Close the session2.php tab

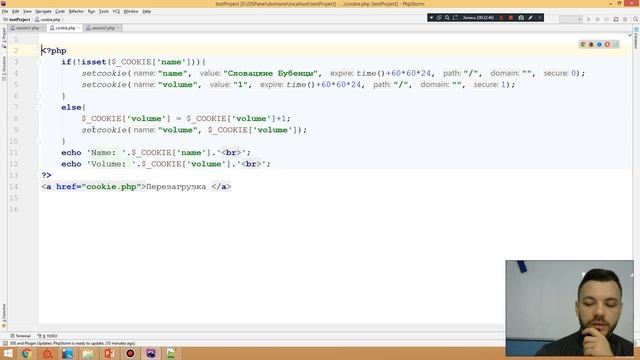point(118,28)
